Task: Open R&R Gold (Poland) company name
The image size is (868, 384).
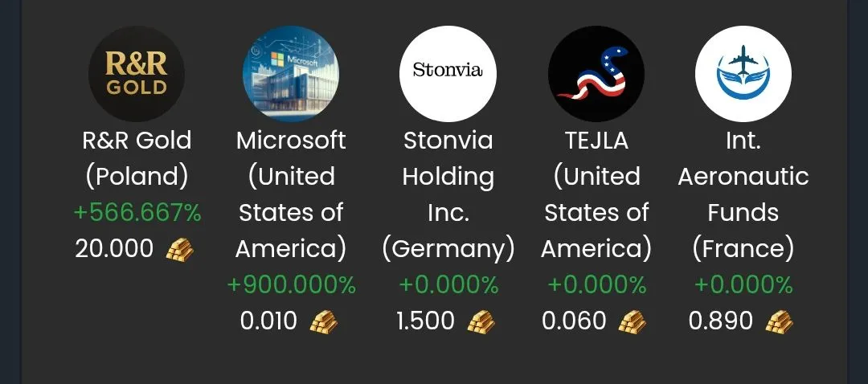Action: pos(137,158)
